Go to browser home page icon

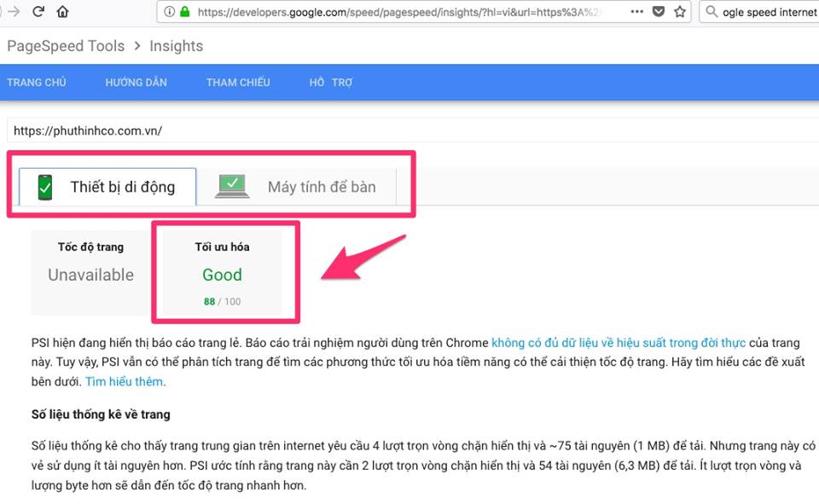tap(62, 11)
